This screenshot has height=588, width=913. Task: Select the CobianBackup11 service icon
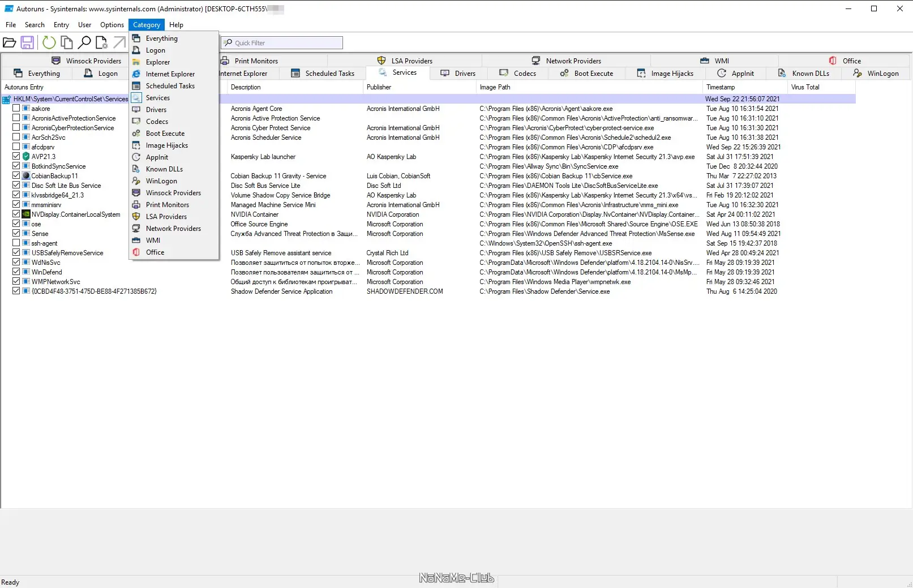pyautogui.click(x=26, y=176)
